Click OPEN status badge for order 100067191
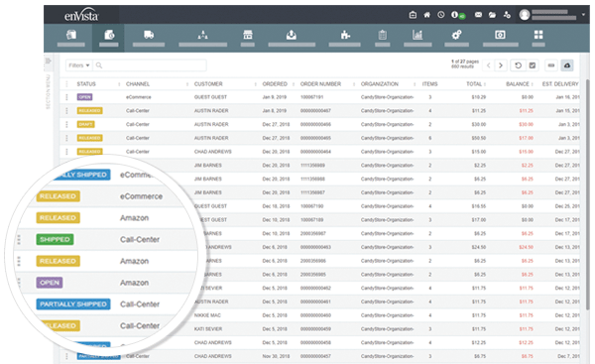The image size is (595, 364). [x=84, y=97]
